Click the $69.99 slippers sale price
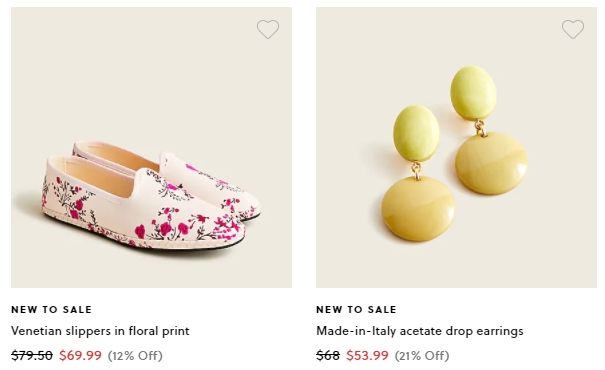Image resolution: width=605 pixels, height=370 pixels. click(80, 355)
